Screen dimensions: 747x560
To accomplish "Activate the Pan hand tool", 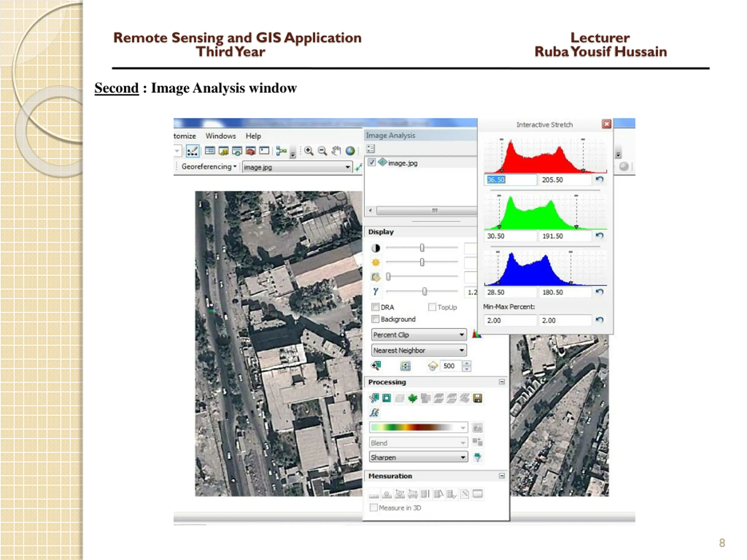I will click(336, 151).
